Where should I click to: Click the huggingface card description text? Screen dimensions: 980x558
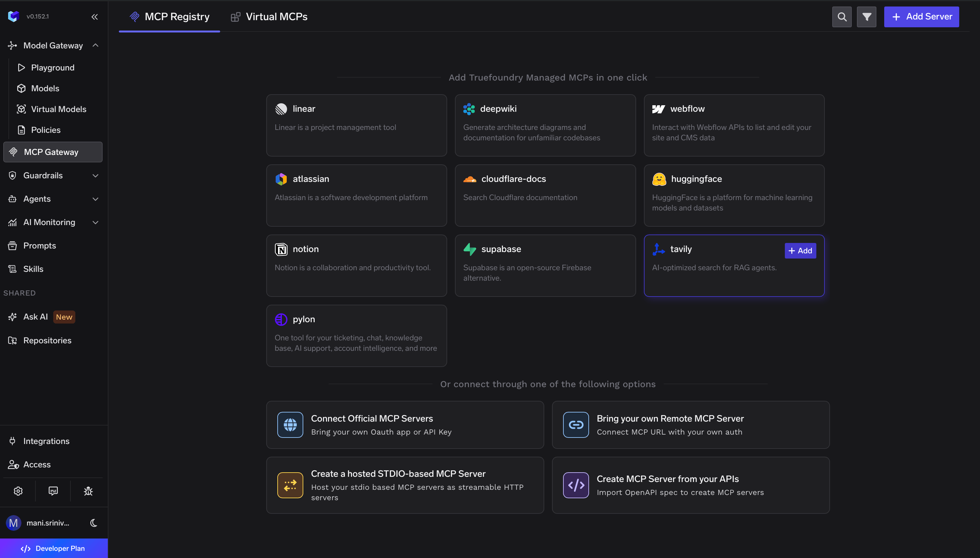[x=732, y=203]
